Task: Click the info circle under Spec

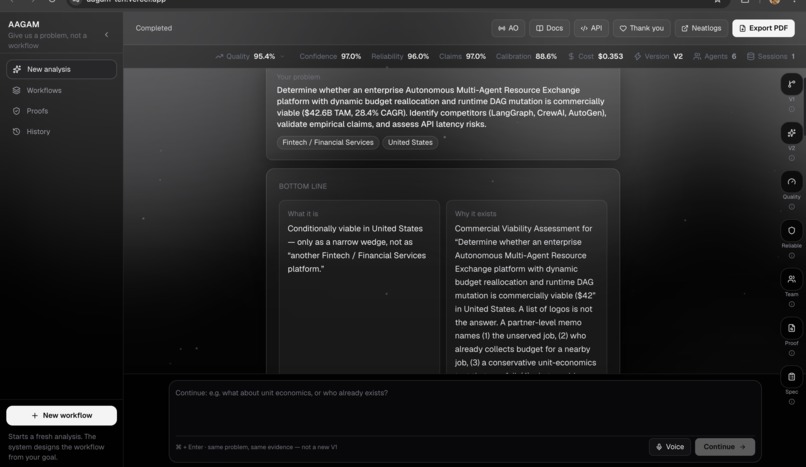Action: pos(792,402)
